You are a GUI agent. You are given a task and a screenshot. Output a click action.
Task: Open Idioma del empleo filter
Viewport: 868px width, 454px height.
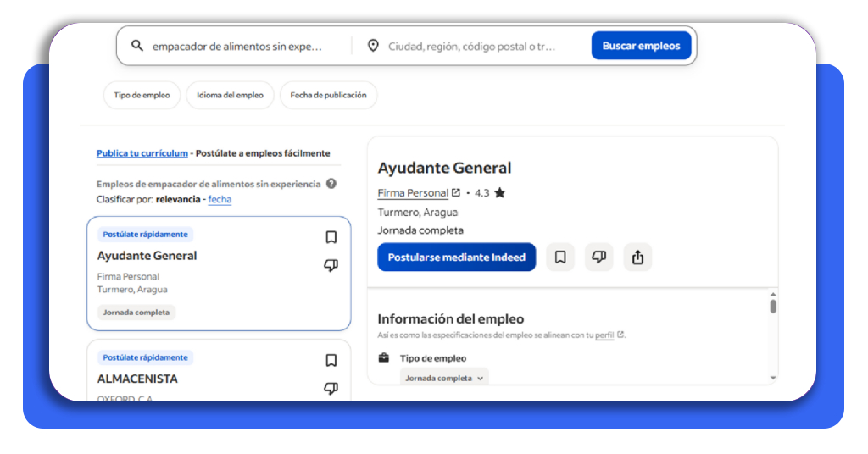point(230,95)
